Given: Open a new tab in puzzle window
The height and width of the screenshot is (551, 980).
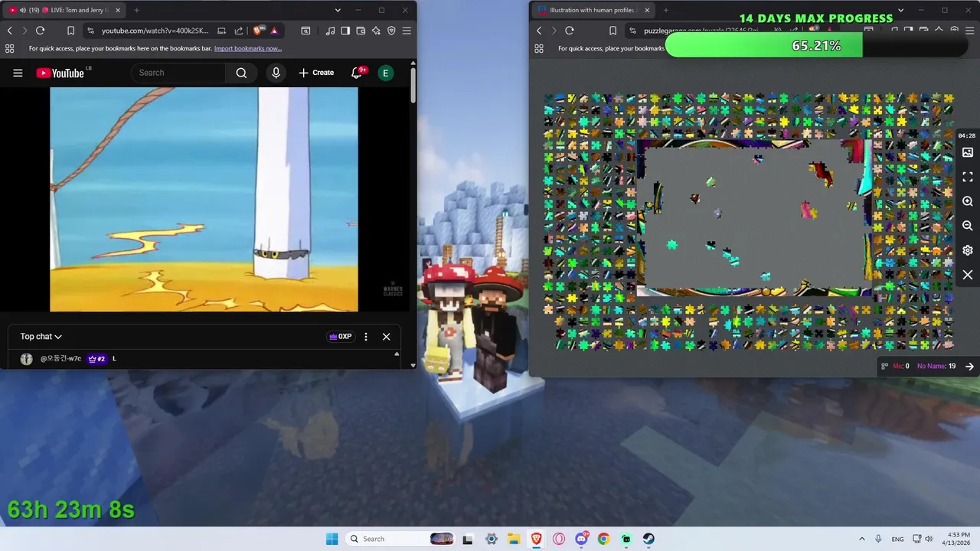Looking at the screenshot, I should tap(665, 10).
